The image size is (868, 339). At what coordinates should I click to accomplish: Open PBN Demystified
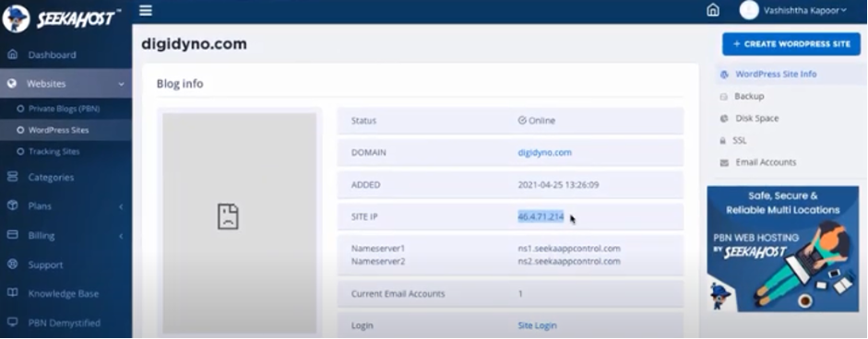(65, 323)
